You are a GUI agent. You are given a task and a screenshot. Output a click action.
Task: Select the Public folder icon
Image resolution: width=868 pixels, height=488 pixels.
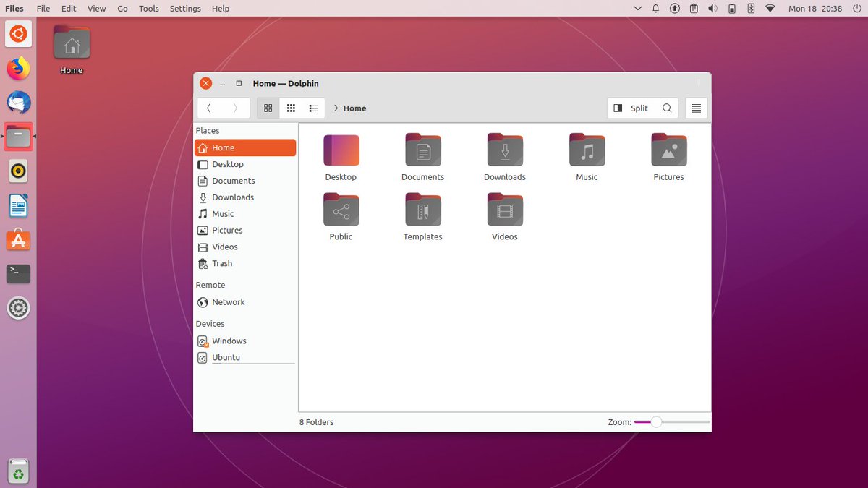[x=341, y=210]
